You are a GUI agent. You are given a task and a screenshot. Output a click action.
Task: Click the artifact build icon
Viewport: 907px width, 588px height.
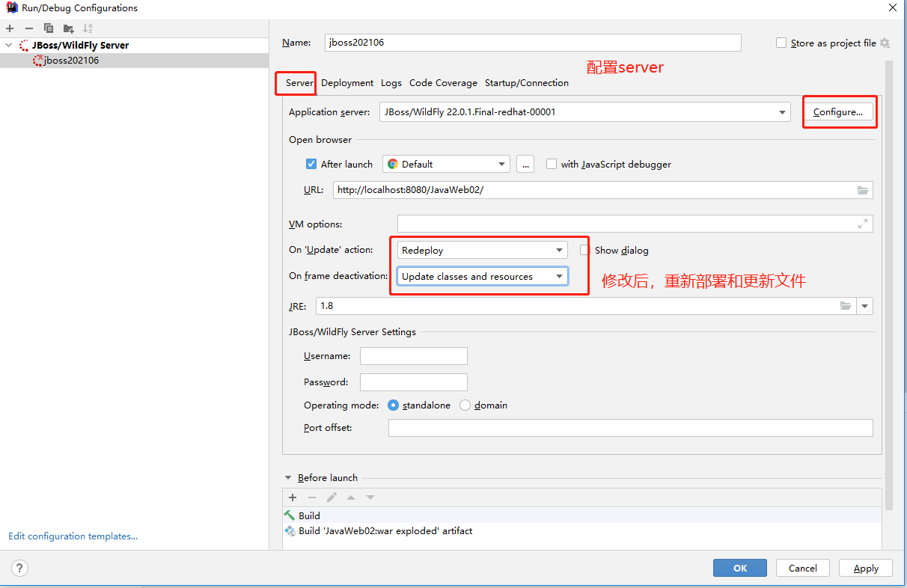pos(290,531)
